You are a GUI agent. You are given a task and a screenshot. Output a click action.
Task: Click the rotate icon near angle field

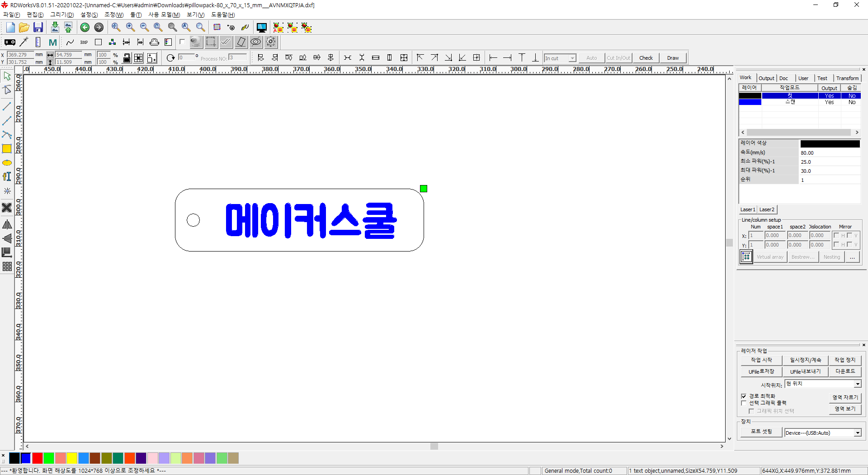pos(170,58)
